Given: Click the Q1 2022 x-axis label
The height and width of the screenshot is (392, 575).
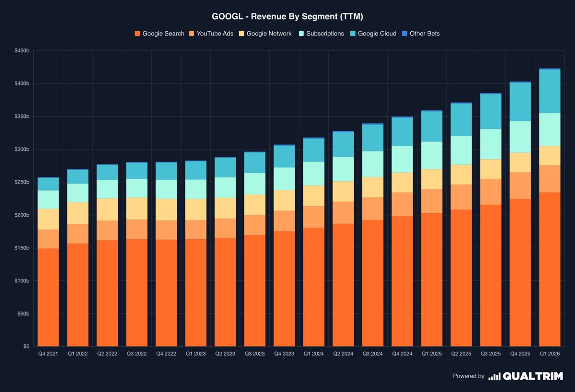Looking at the screenshot, I should coord(78,354).
